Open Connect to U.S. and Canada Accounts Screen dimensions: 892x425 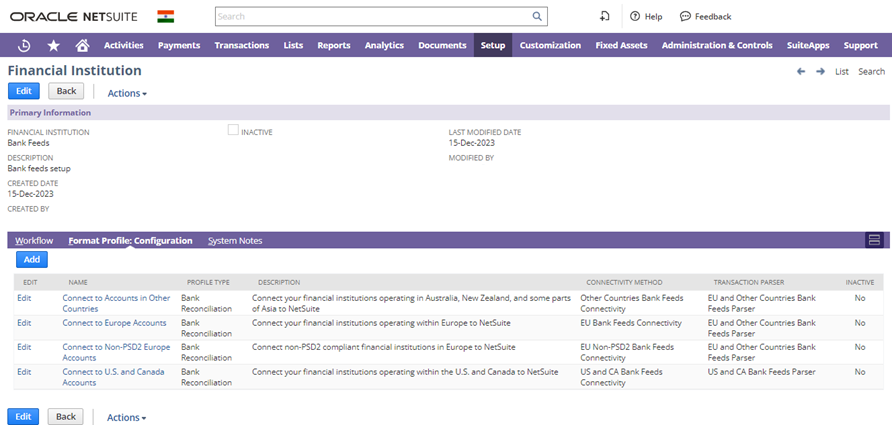coord(113,377)
